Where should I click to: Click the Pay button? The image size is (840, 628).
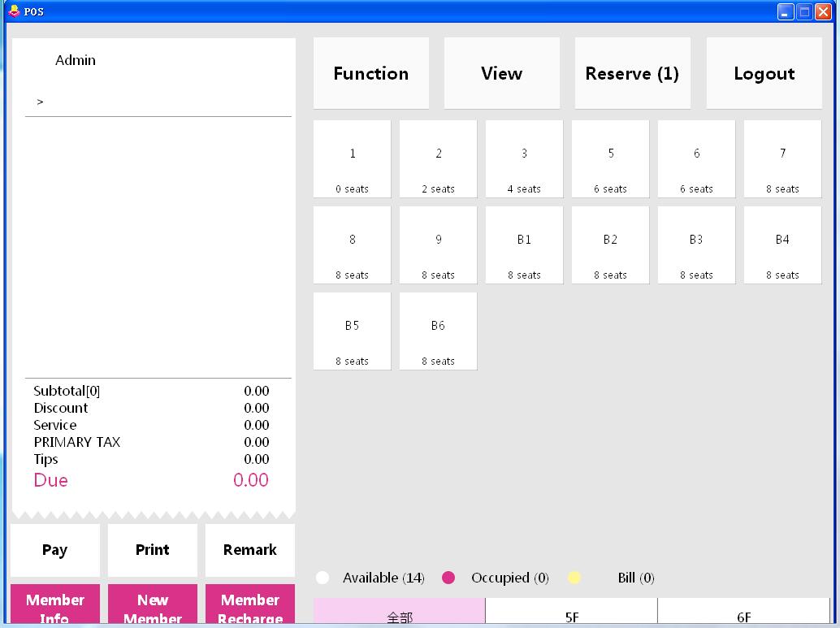(x=55, y=550)
